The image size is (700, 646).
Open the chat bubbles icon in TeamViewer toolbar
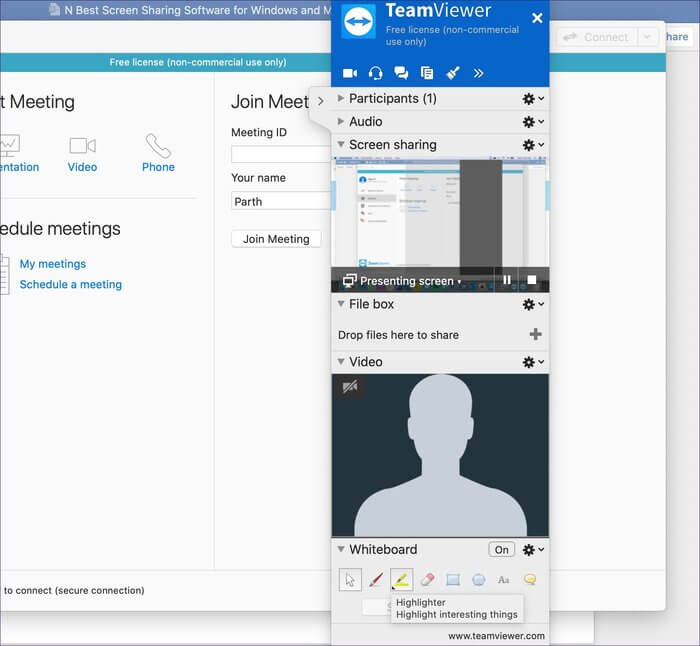tap(401, 73)
